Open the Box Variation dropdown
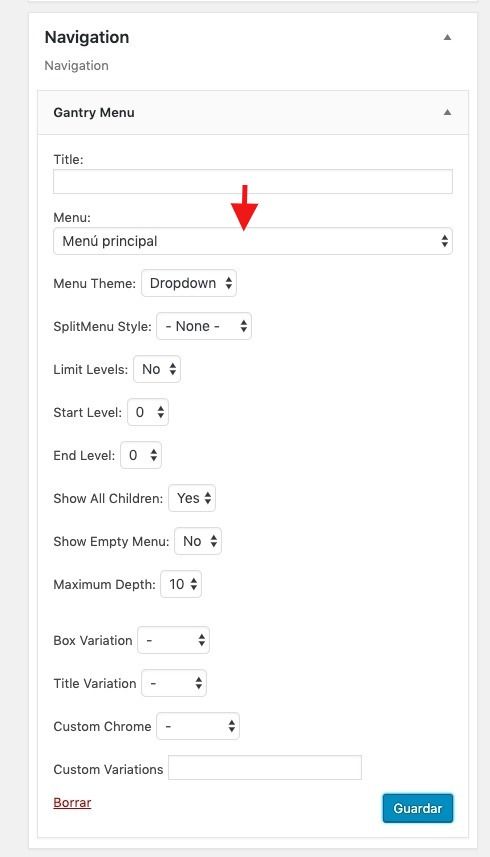 174,641
